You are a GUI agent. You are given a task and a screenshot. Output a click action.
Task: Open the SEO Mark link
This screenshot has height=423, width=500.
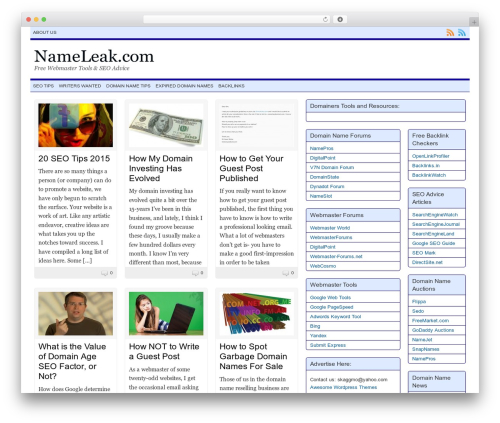point(424,253)
